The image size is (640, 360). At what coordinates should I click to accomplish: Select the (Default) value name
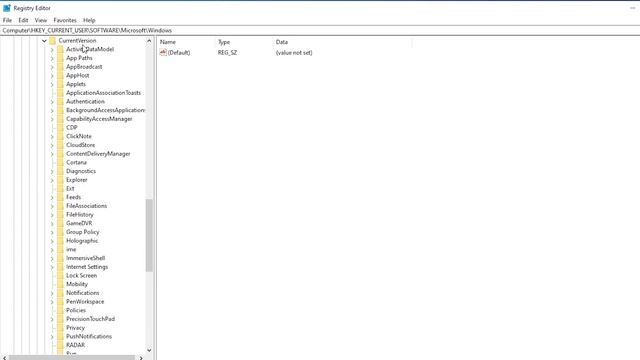click(x=179, y=53)
